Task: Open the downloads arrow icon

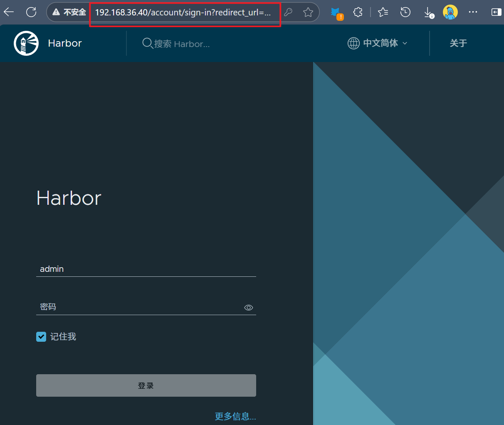Action: tap(428, 13)
